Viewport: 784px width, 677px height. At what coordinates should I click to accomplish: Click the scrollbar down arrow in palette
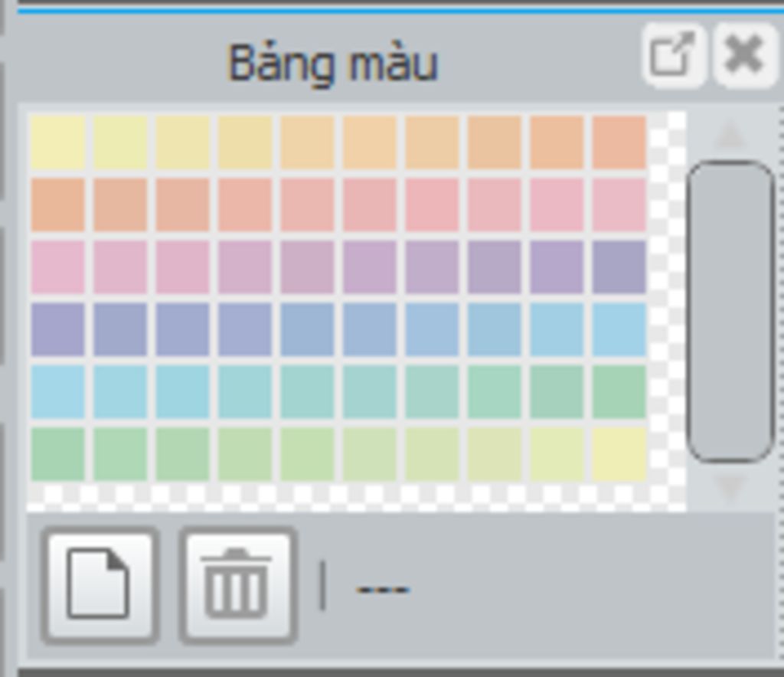(x=730, y=488)
